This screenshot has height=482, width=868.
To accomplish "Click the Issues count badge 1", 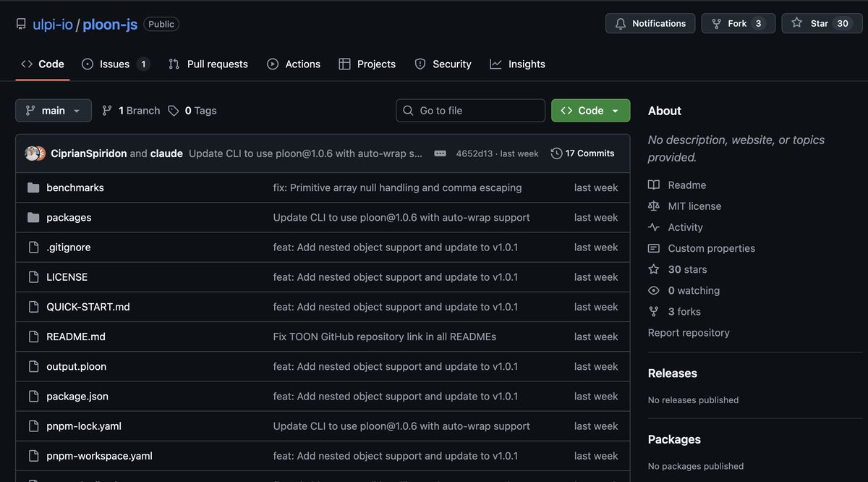I will pos(143,64).
